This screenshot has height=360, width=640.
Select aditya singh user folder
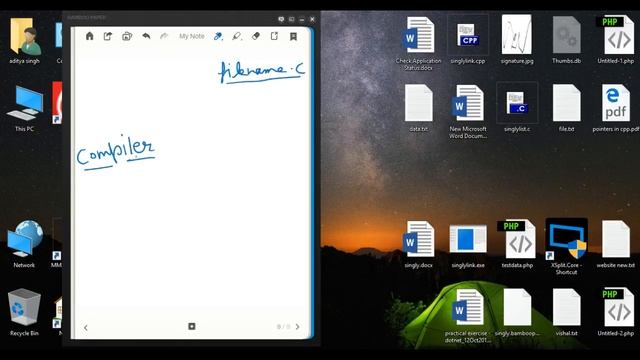pyautogui.click(x=24, y=41)
